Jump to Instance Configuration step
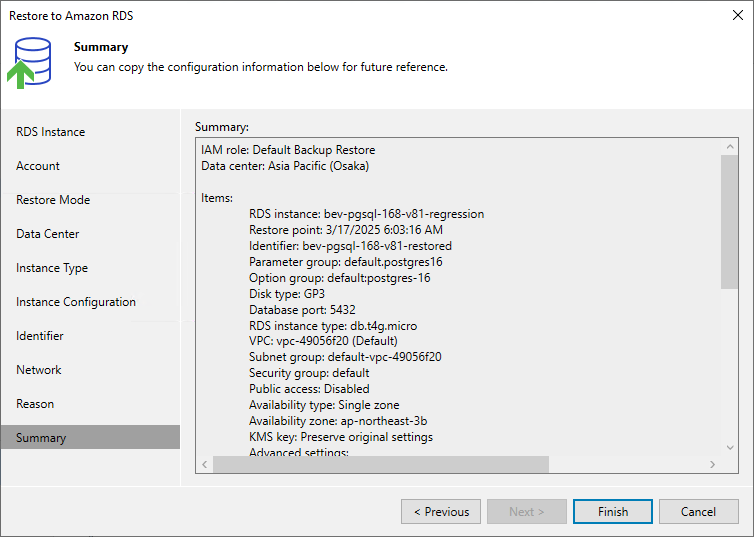Image resolution: width=754 pixels, height=537 pixels. (x=76, y=302)
